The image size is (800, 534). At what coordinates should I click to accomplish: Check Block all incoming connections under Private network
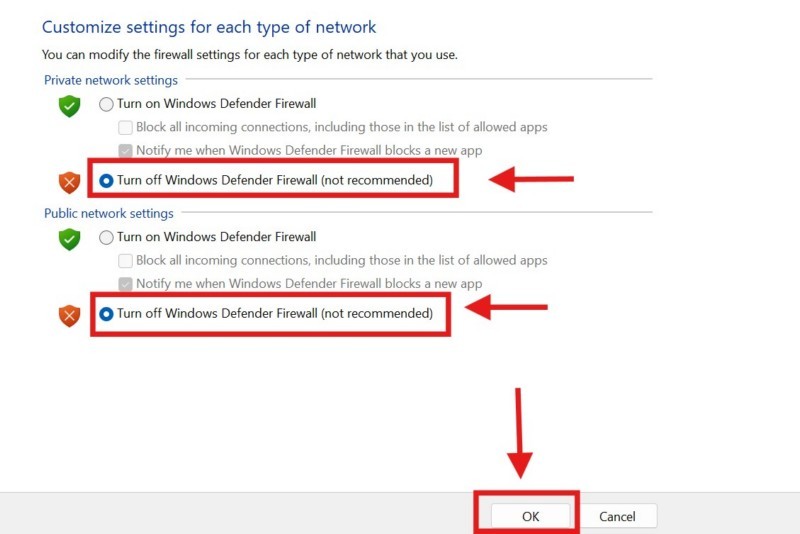point(126,127)
